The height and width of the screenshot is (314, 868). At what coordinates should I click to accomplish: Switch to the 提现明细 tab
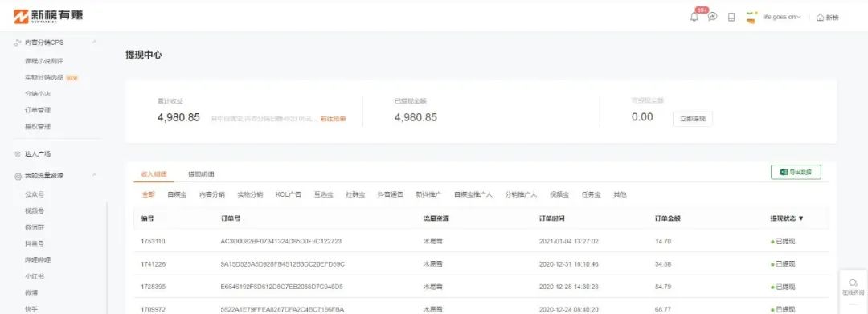click(x=201, y=174)
